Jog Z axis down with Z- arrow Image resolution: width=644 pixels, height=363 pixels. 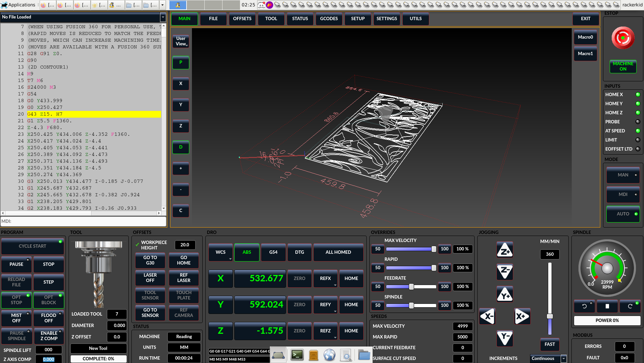(x=505, y=272)
